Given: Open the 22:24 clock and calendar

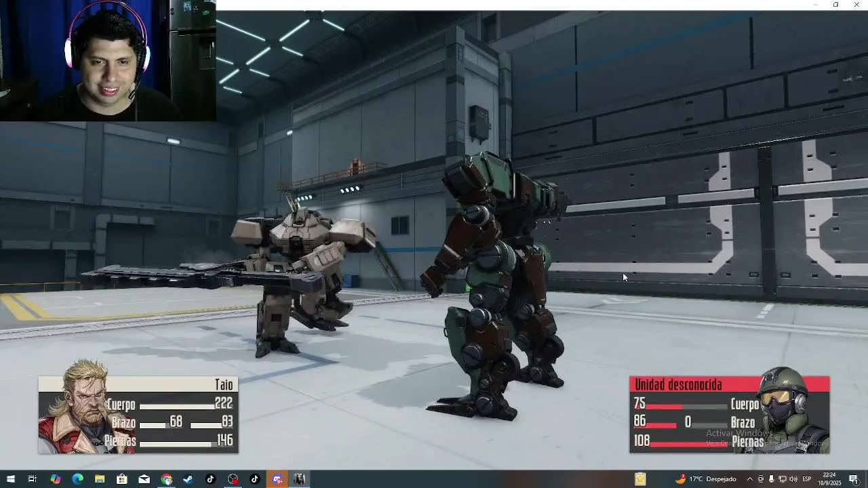Looking at the screenshot, I should click(829, 479).
